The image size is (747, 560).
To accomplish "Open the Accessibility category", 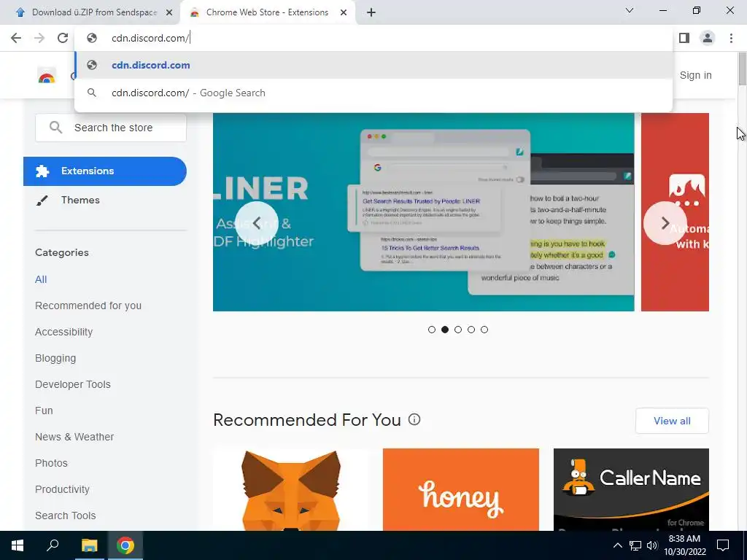I will tap(64, 332).
